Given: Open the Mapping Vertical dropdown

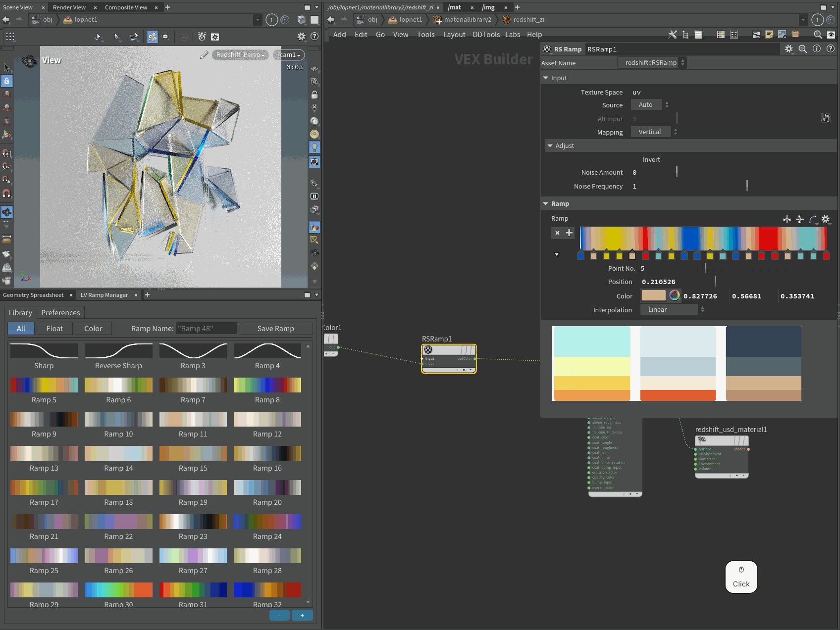Looking at the screenshot, I should click(654, 132).
